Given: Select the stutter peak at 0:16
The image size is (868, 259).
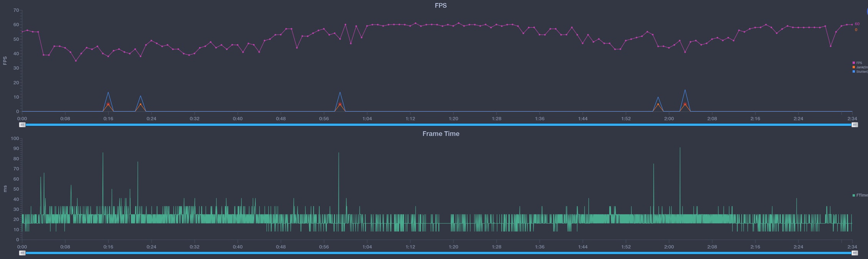Looking at the screenshot, I should pos(108,92).
